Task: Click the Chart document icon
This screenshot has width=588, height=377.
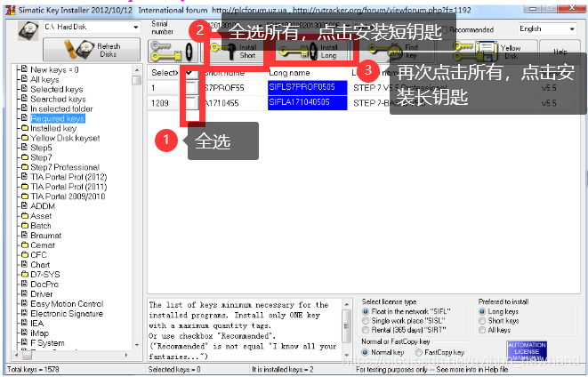Action: click(x=24, y=264)
